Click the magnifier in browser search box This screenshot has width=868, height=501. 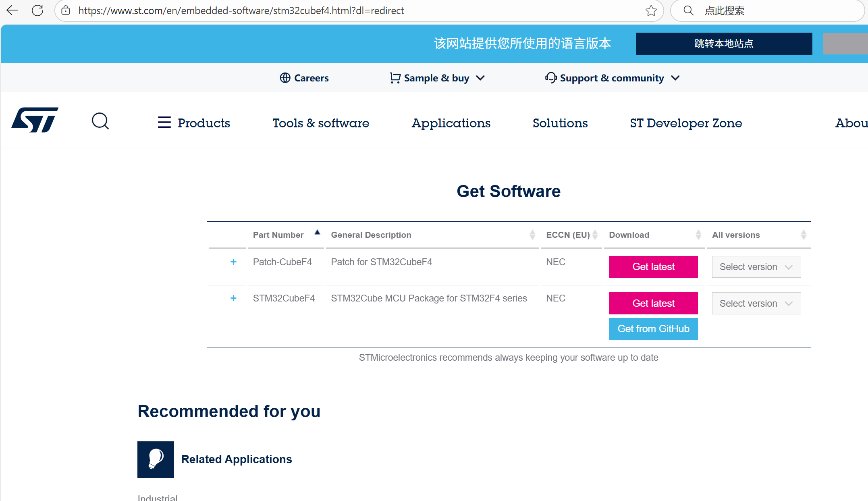pos(688,10)
